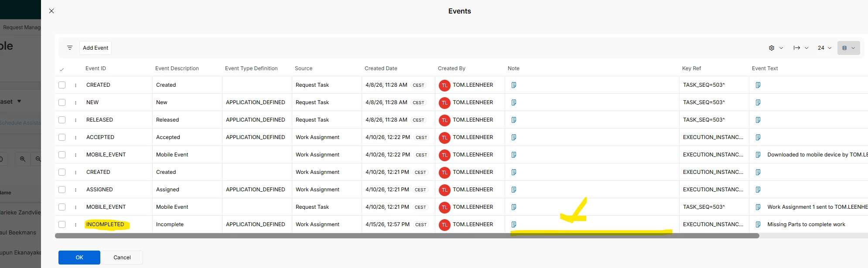
Task: Select the ASSIGNED event row checkbox
Action: tap(62, 190)
